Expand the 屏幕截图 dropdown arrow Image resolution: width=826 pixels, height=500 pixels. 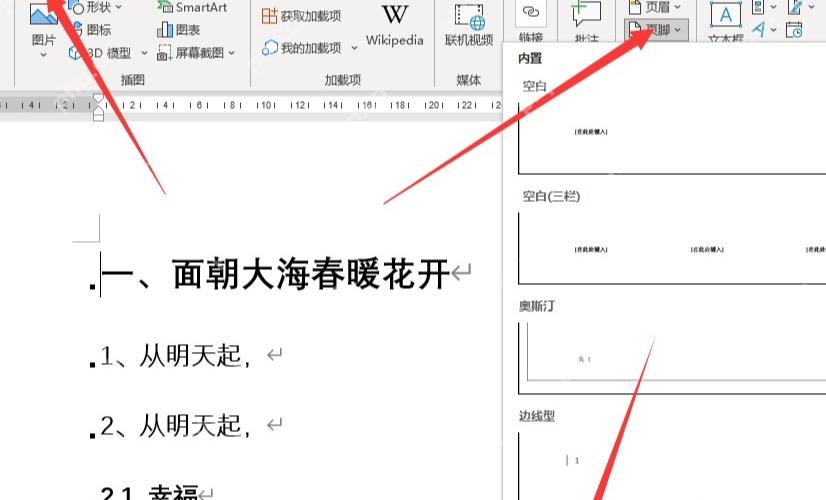231,53
